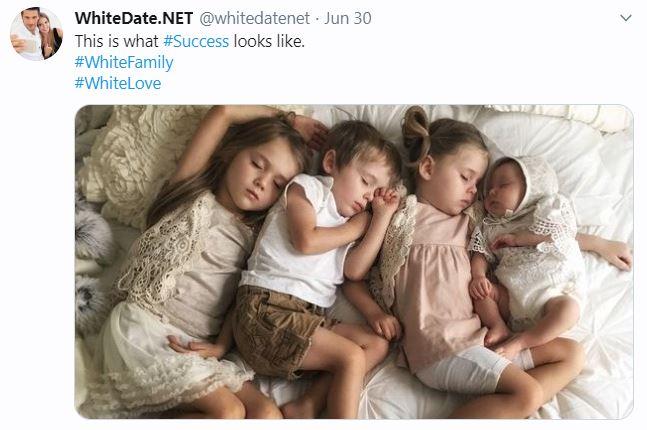Open the #WhiteLove hashtag
647x430 pixels.
coord(118,83)
